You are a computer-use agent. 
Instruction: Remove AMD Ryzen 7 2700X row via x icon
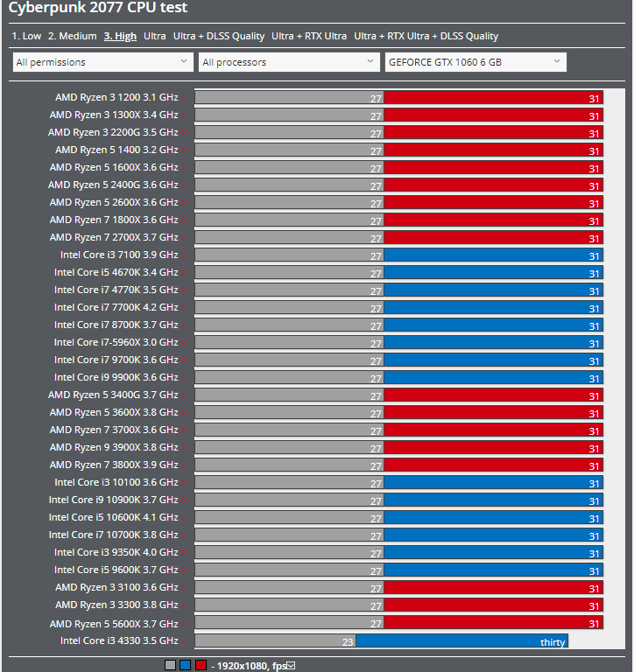click(x=185, y=238)
